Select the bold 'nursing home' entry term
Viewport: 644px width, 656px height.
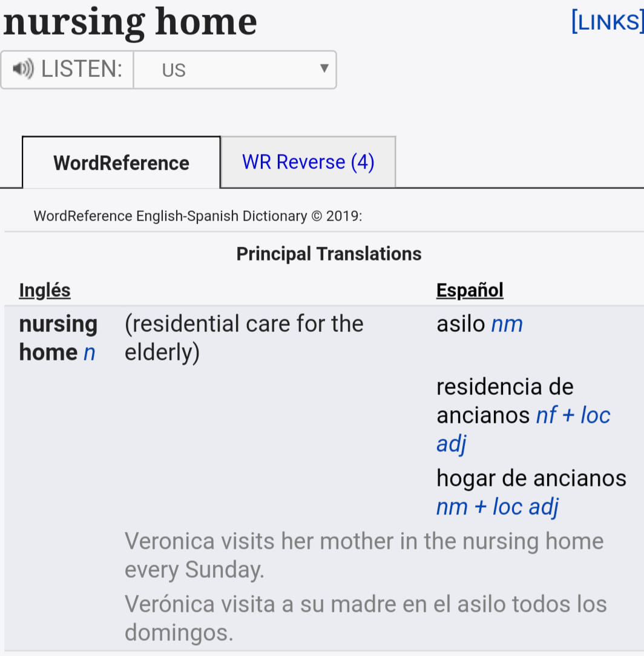tap(58, 338)
